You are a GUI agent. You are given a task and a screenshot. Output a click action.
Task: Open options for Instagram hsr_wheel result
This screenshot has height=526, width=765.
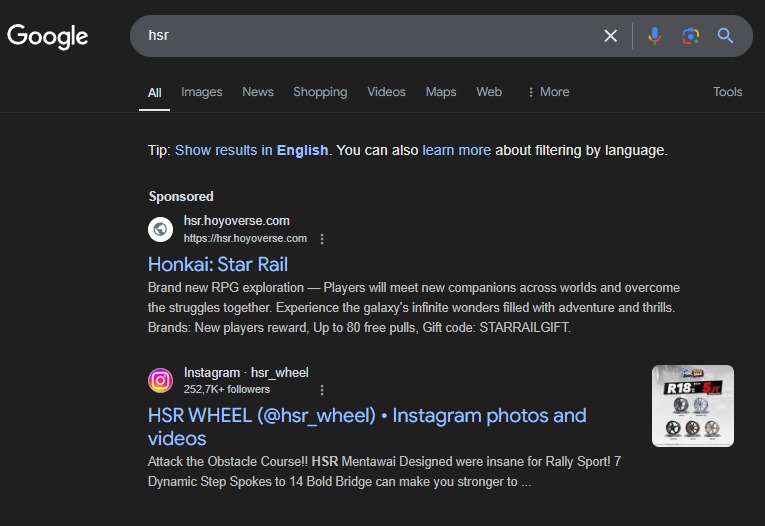coord(322,390)
